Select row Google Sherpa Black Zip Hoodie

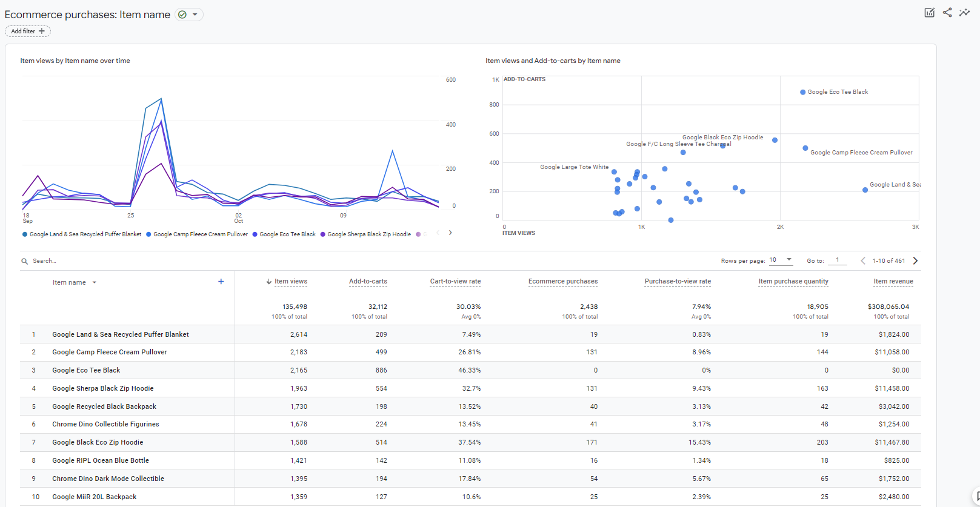(470, 388)
